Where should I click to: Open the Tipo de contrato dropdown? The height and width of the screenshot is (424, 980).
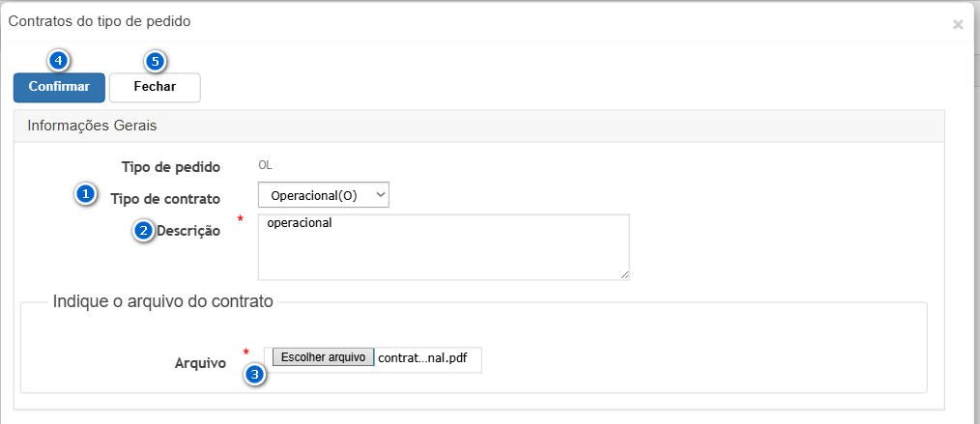(x=323, y=195)
